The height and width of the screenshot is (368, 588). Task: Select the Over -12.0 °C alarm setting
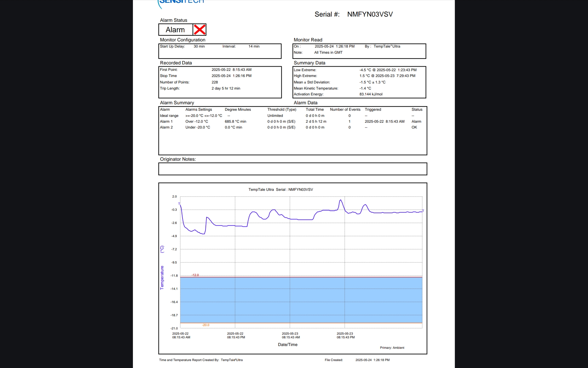pyautogui.click(x=197, y=121)
